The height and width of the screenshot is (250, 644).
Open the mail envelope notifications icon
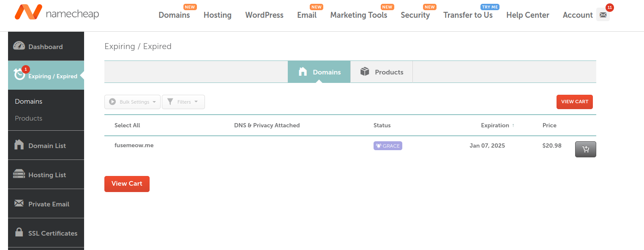pyautogui.click(x=603, y=15)
